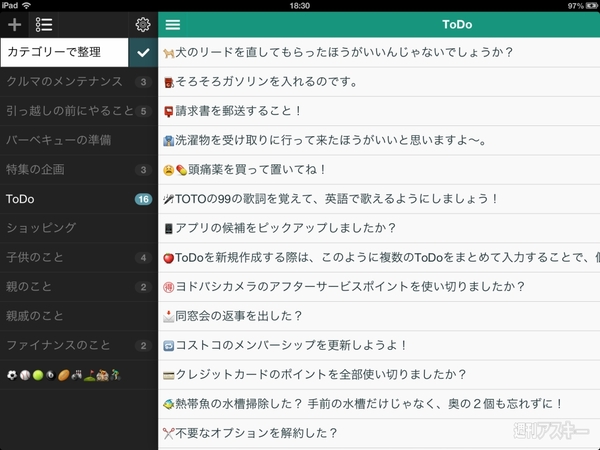Check battery indicator in status bar
This screenshot has width=600, height=450.
[592, 5]
